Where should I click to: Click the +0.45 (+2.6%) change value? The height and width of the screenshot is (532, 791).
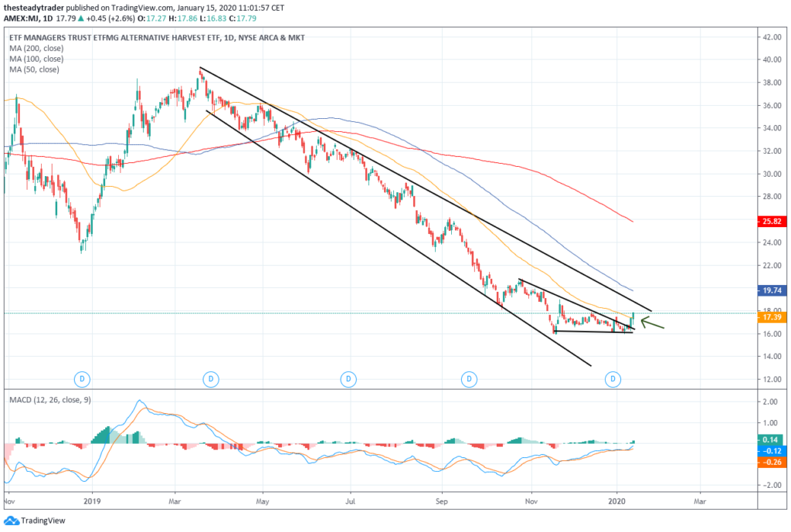pyautogui.click(x=110, y=19)
